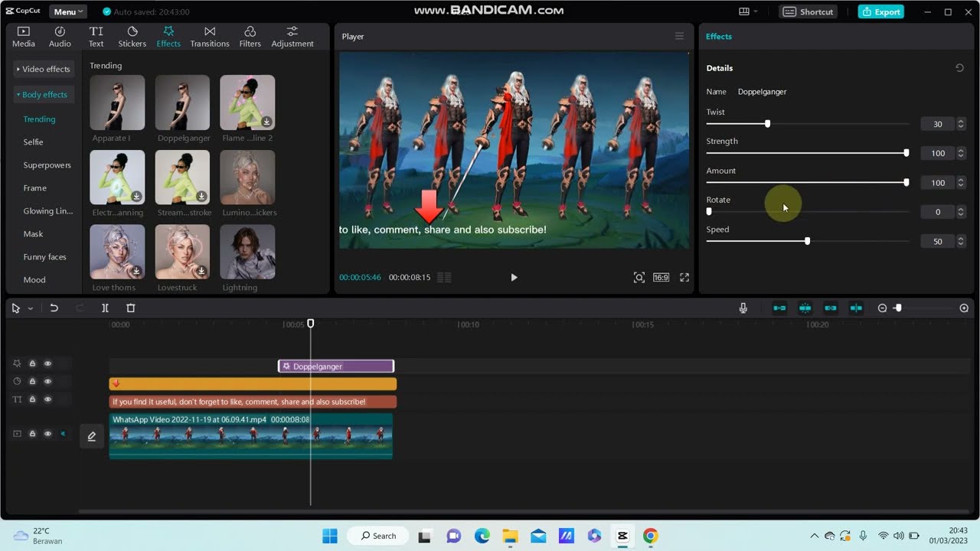
Task: Open the layout selector dropdown
Action: tap(748, 11)
